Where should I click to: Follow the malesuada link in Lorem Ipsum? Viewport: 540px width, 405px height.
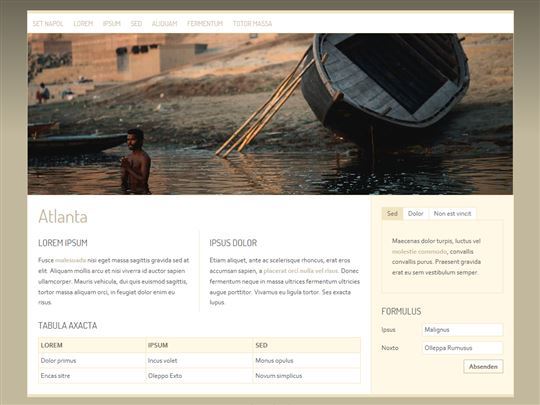coord(71,260)
